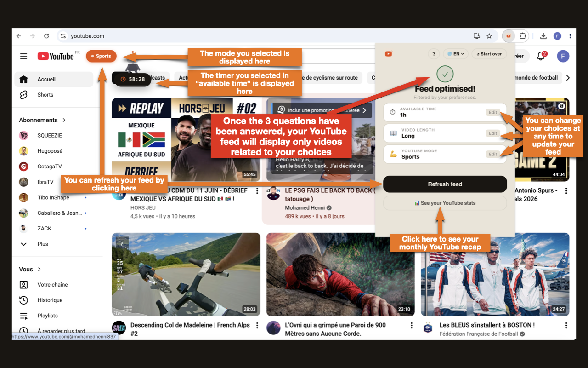Open Hugoposé subscription channel
This screenshot has width=588, height=368.
(x=54, y=151)
